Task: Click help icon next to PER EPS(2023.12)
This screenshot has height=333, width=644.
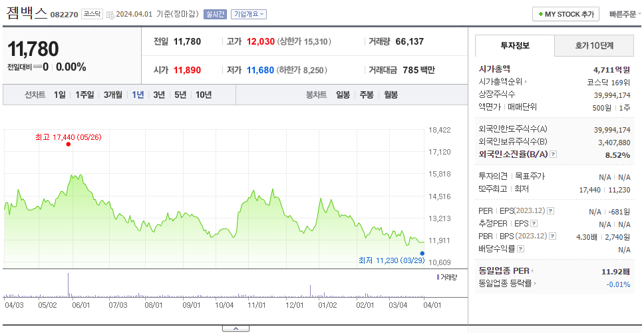Action: point(551,211)
